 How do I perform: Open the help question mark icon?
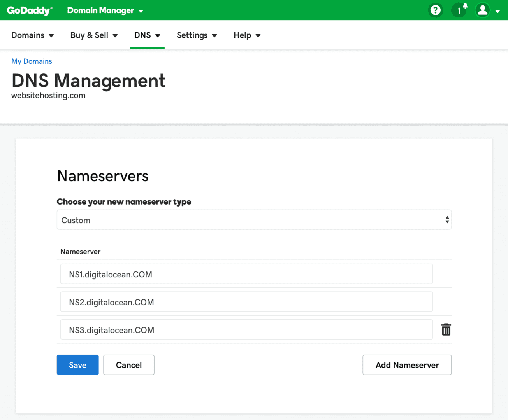click(435, 10)
